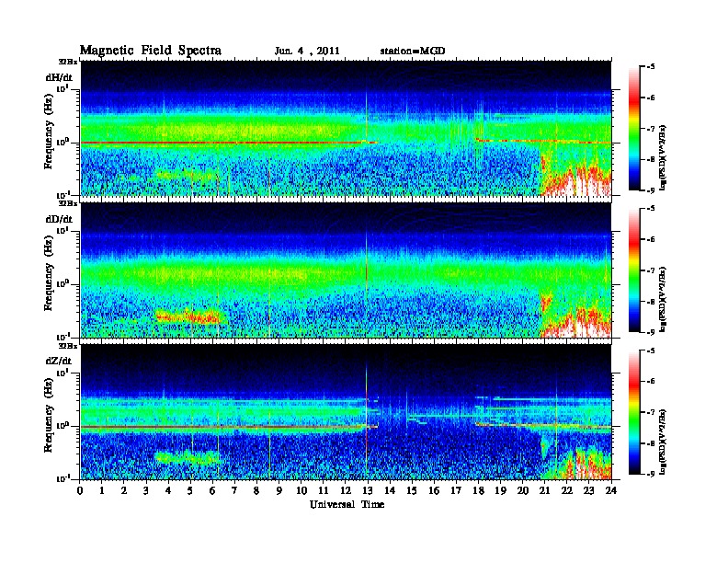Click the "3" hour tick label
The width and height of the screenshot is (728, 563).
click(x=146, y=491)
